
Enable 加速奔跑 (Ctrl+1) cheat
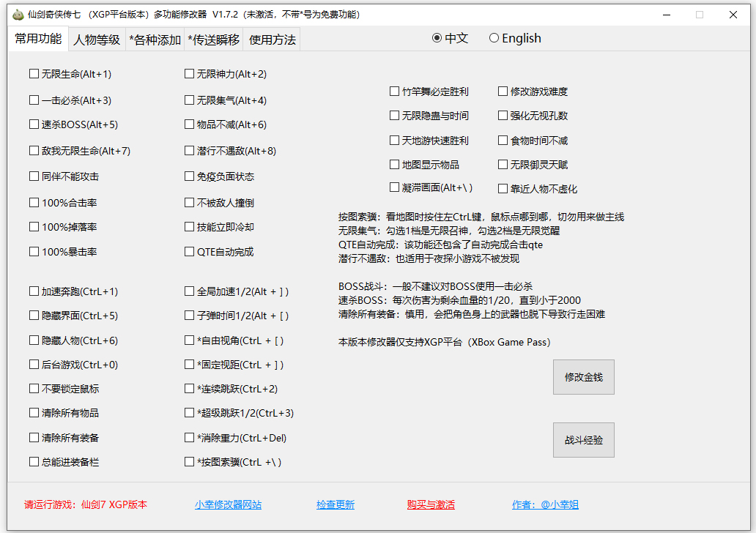click(x=34, y=291)
